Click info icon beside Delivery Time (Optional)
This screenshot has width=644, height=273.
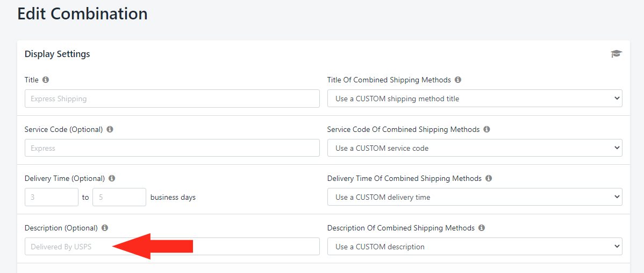(112, 178)
